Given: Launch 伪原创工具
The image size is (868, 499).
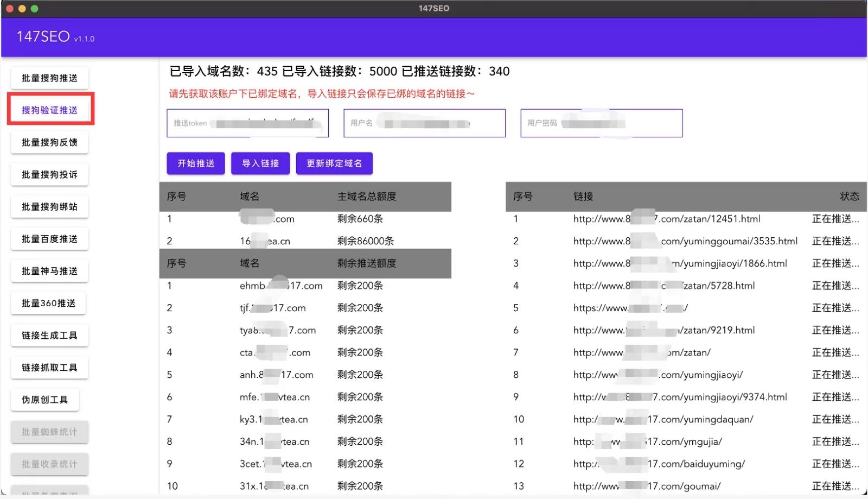Looking at the screenshot, I should click(x=44, y=400).
